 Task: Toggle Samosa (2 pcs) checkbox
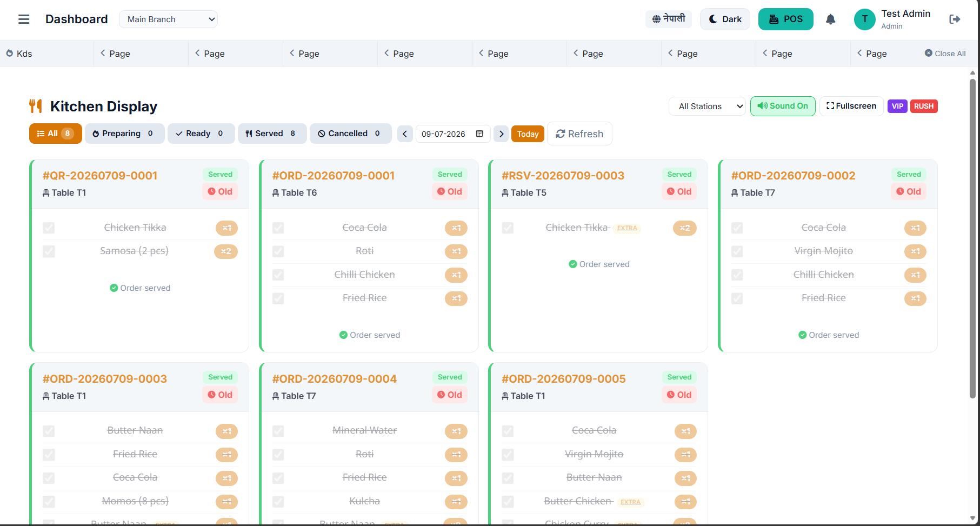tap(49, 251)
